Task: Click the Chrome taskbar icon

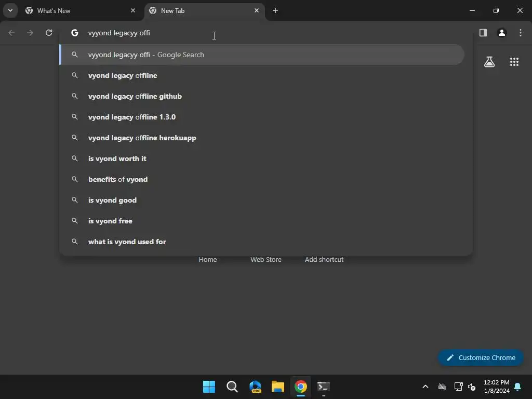Action: point(301,387)
